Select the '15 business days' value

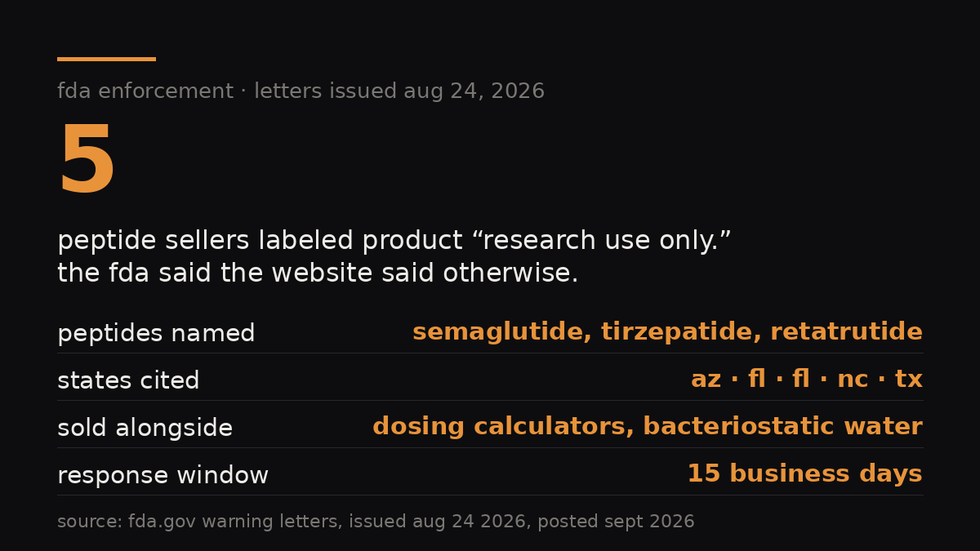coord(804,474)
